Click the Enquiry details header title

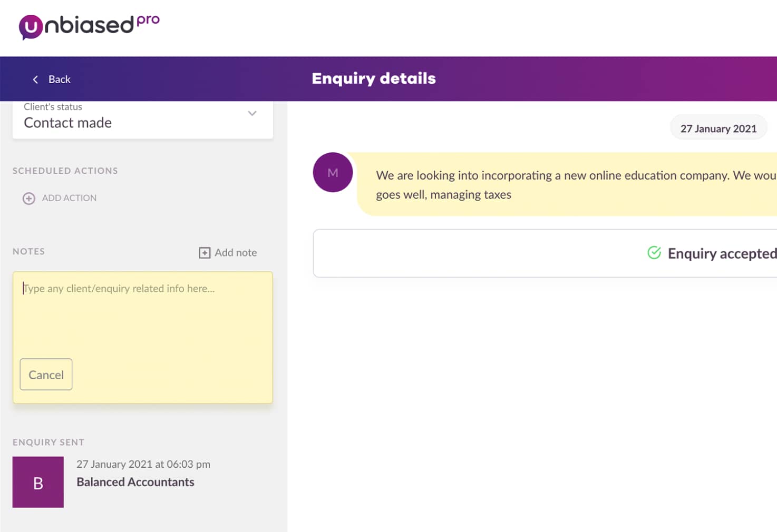pyautogui.click(x=374, y=78)
